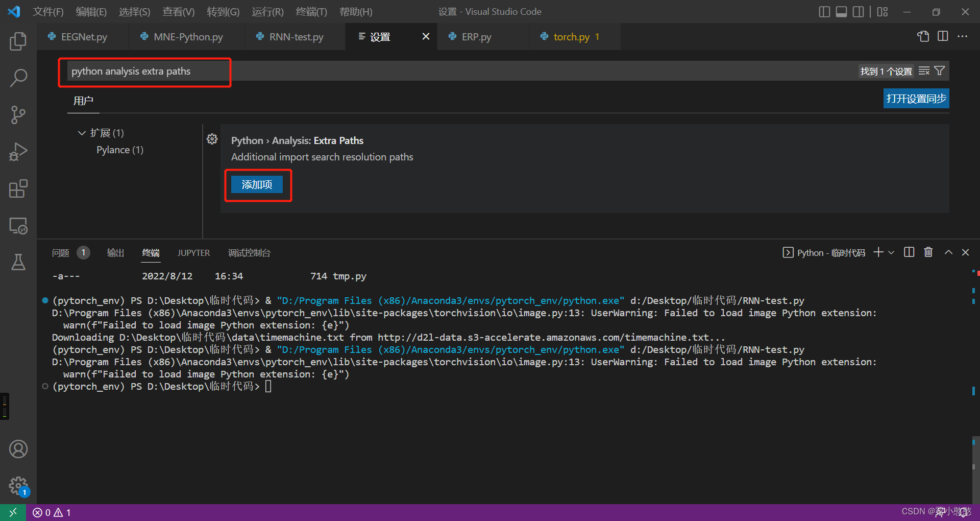
Task: Open the gear menu for Extra Paths setting
Action: click(x=212, y=139)
